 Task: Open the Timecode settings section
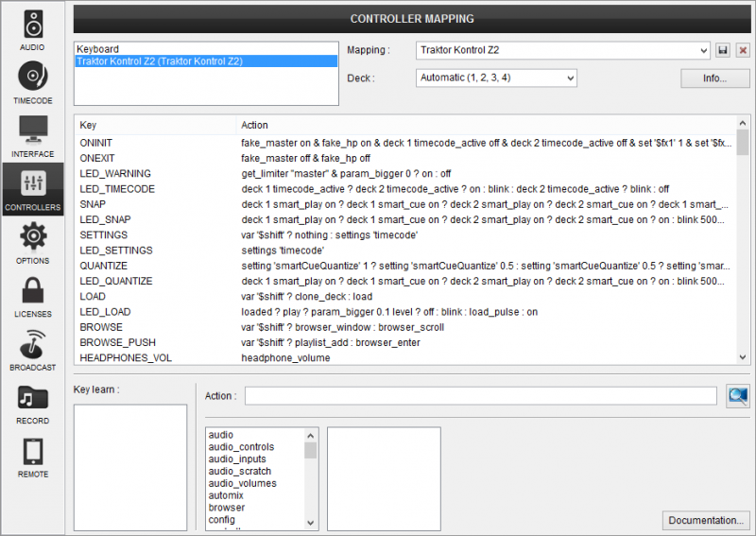(x=32, y=81)
